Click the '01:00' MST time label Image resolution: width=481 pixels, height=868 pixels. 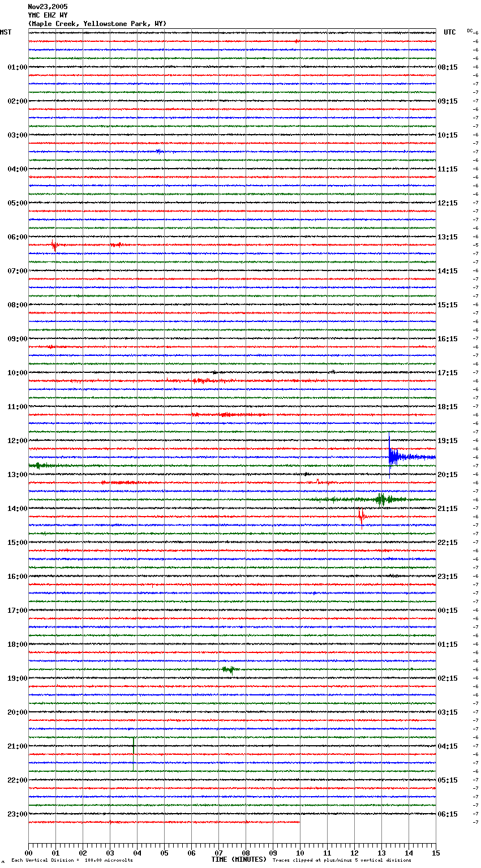point(18,67)
